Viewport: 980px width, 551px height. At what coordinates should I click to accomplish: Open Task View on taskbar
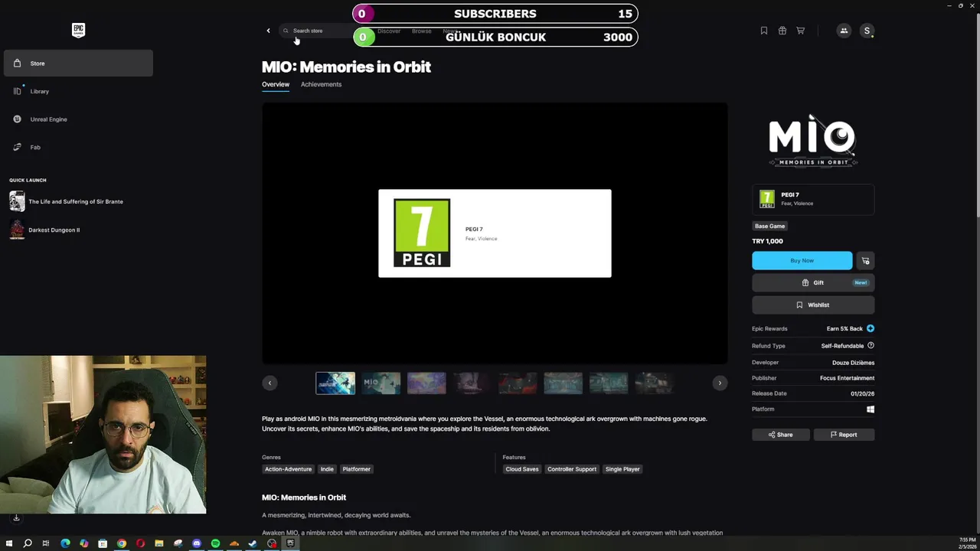tap(46, 543)
